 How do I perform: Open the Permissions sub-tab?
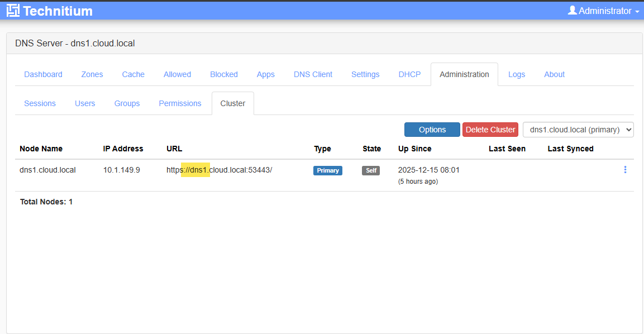pos(180,103)
